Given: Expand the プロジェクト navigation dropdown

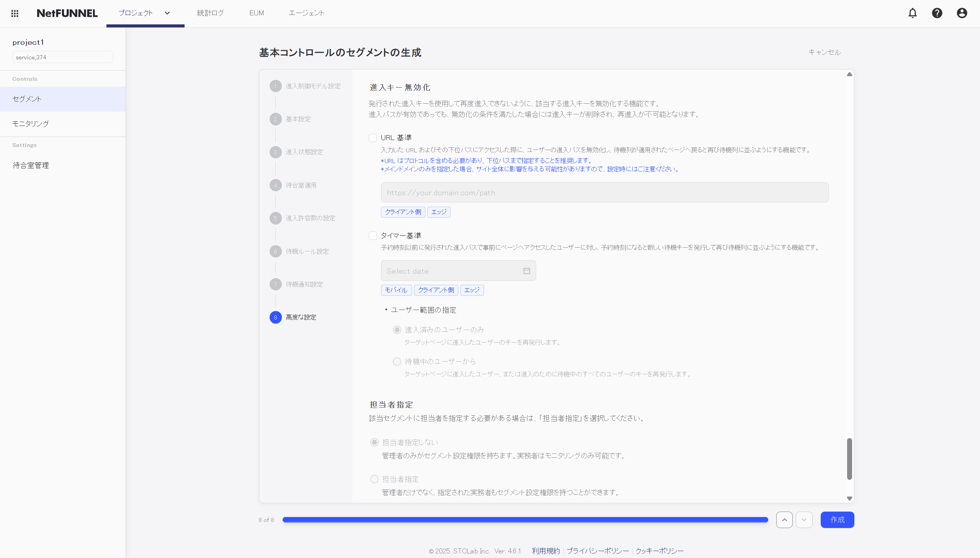Looking at the screenshot, I should 167,13.
